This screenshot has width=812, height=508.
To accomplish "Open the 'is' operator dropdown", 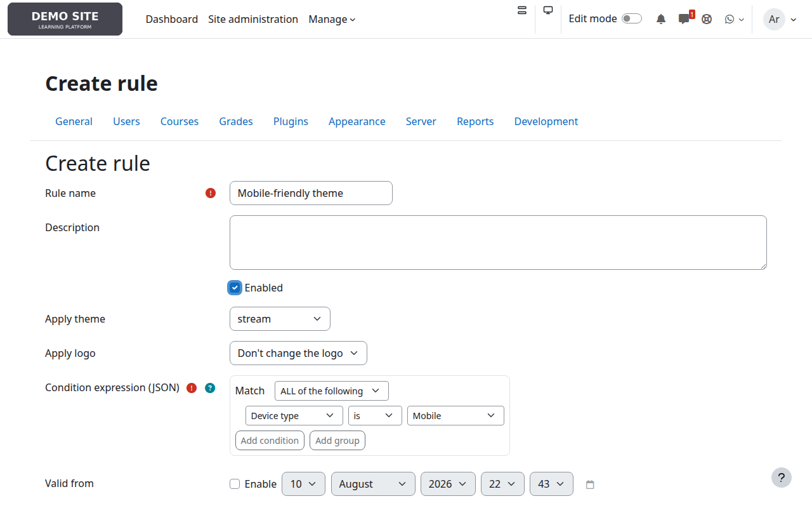I will tap(375, 416).
